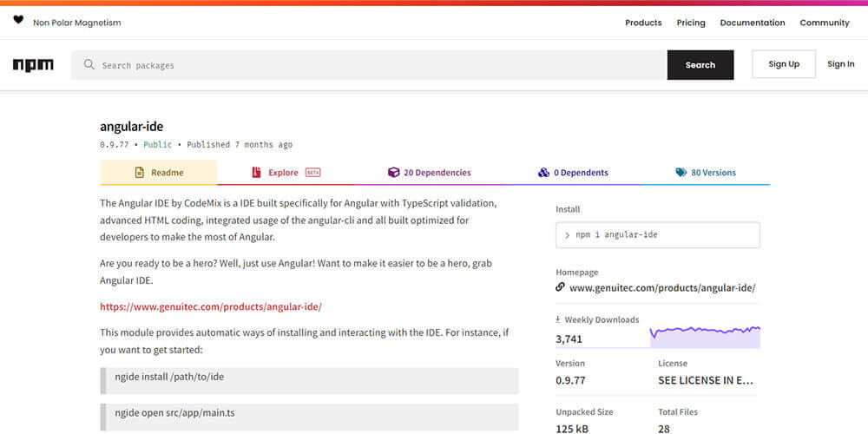Click the Sign In link
The image size is (868, 434).
tap(841, 64)
